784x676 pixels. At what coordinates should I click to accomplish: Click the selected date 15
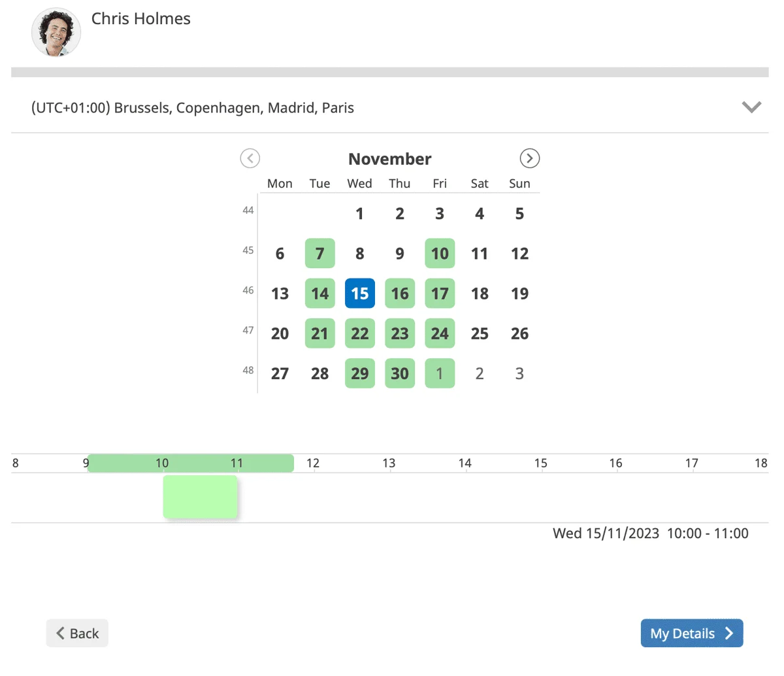coord(360,294)
